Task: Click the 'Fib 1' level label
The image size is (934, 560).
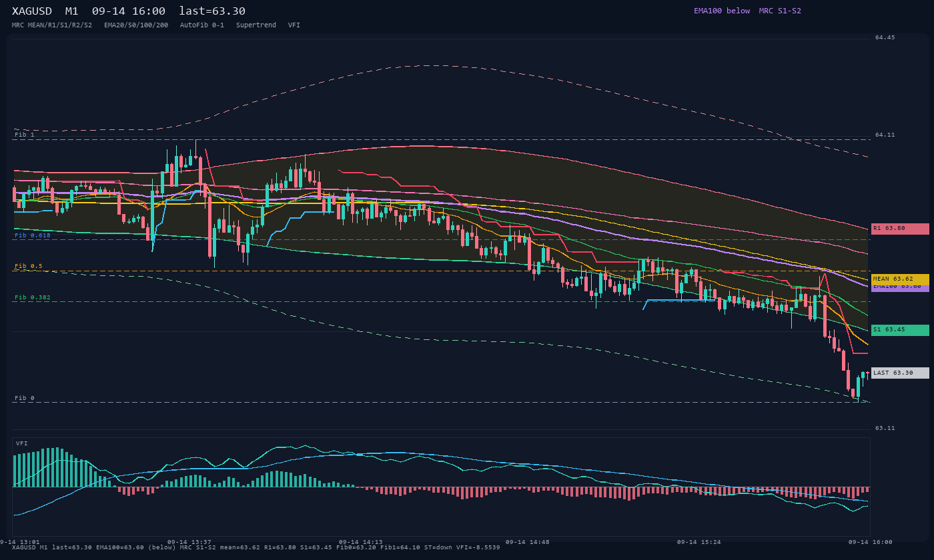Action: (25, 135)
